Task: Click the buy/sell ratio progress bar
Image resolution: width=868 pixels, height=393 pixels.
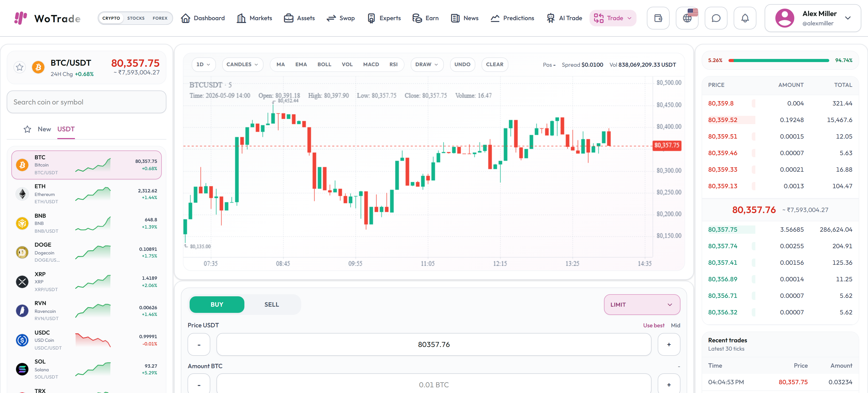Action: click(778, 61)
